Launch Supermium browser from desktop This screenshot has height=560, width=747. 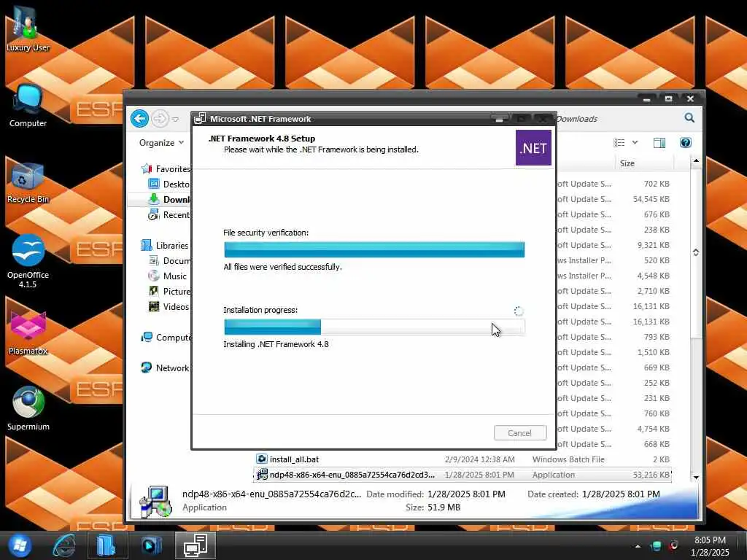pos(28,408)
